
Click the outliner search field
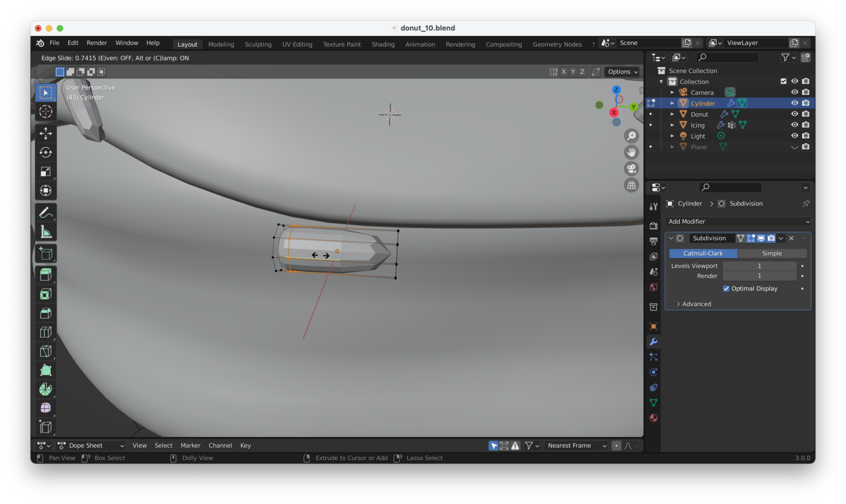pos(727,57)
